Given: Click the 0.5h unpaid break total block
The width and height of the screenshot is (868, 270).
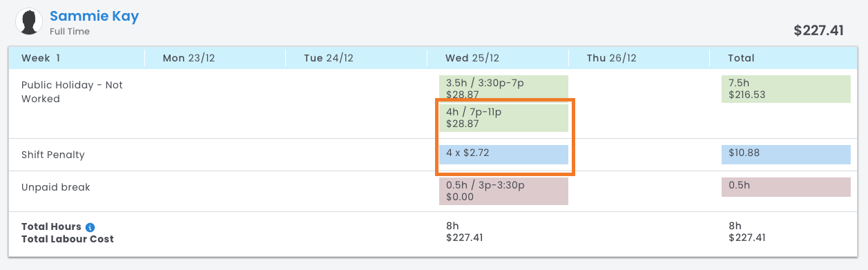Looking at the screenshot, I should (786, 187).
